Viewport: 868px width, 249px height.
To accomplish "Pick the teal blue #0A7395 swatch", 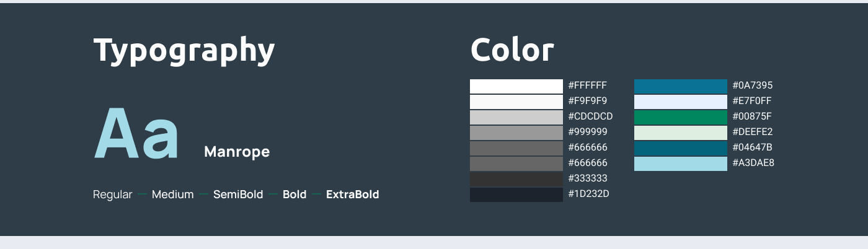I will (x=680, y=86).
